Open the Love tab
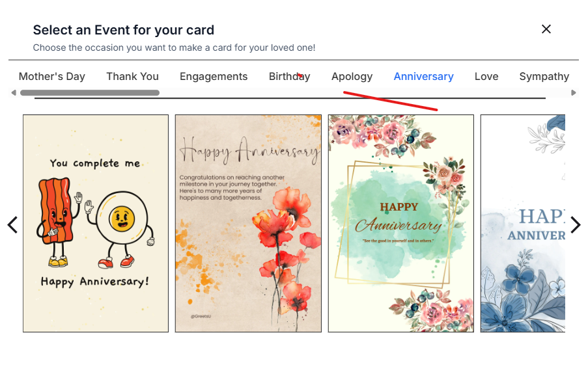The height and width of the screenshot is (372, 588). pos(486,76)
